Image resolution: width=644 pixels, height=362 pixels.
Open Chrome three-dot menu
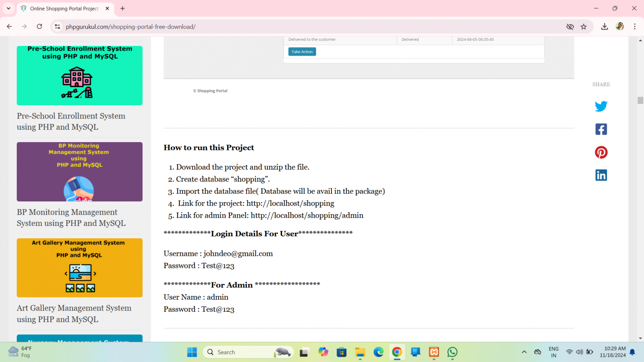coord(635,27)
